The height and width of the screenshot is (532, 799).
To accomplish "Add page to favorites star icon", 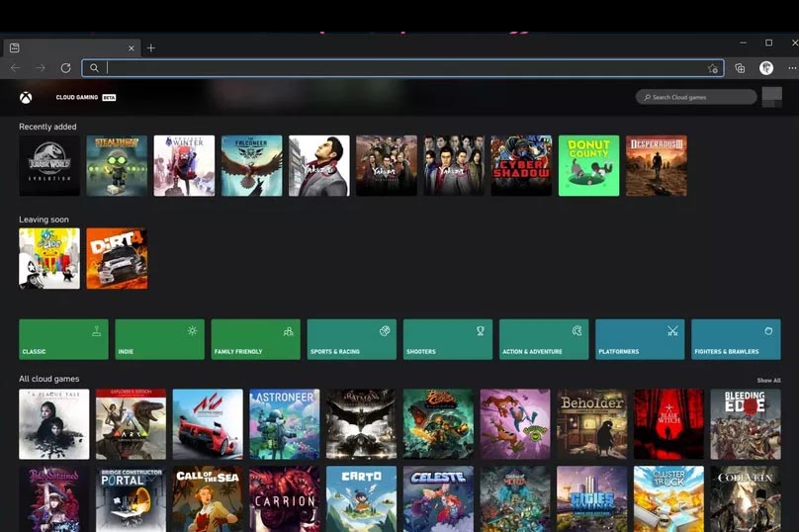I will click(x=712, y=68).
